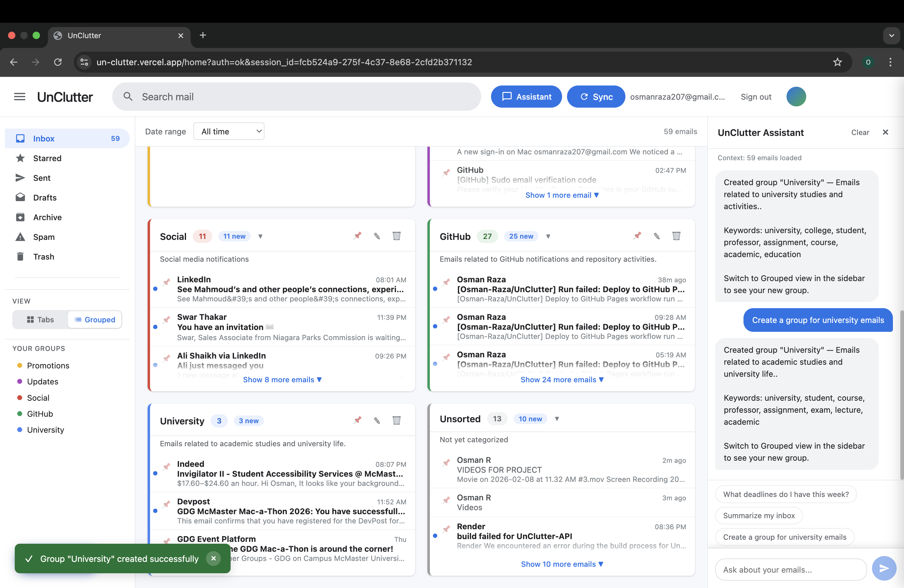Focus the Search mail field

[x=296, y=97]
